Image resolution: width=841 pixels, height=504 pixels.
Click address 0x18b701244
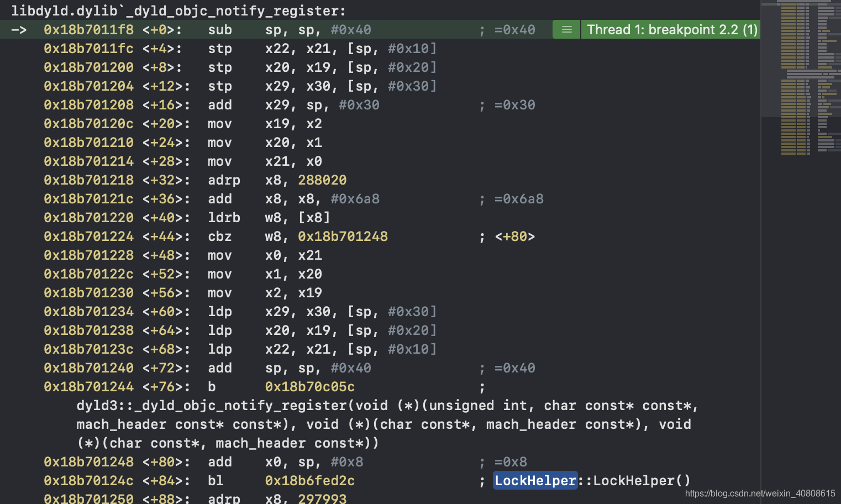(88, 387)
